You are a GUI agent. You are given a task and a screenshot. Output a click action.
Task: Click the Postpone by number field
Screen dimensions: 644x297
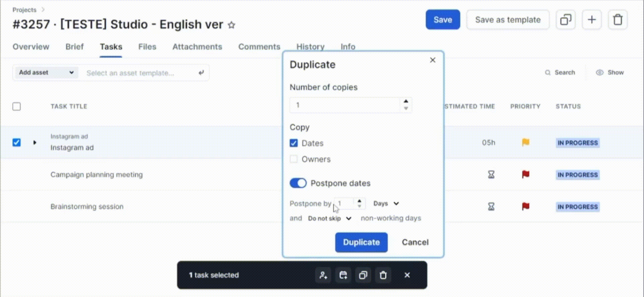pos(345,203)
